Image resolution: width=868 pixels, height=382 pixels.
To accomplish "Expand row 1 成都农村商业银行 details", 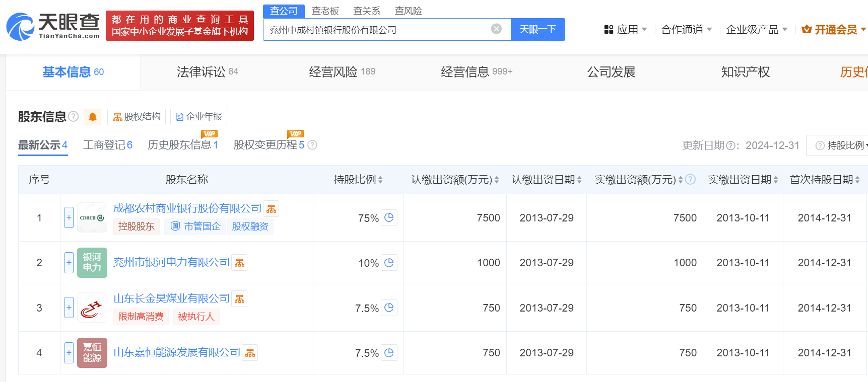I will point(69,217).
